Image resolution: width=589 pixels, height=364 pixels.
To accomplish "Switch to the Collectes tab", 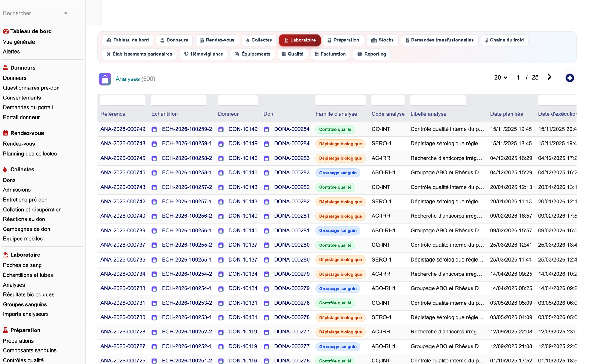I will click(259, 40).
